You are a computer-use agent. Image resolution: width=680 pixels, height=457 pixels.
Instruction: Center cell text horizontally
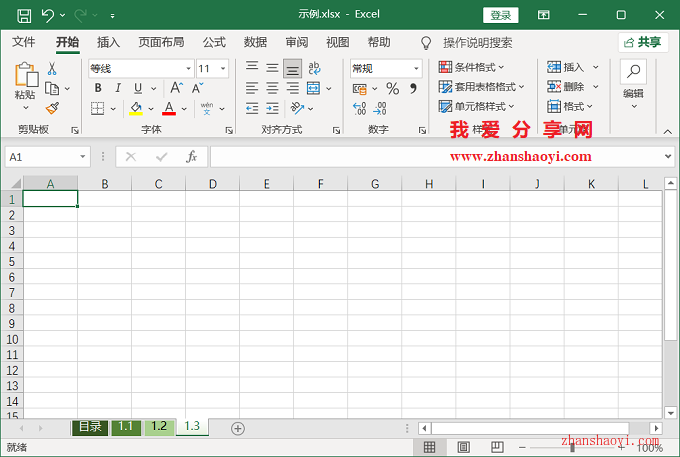point(272,88)
